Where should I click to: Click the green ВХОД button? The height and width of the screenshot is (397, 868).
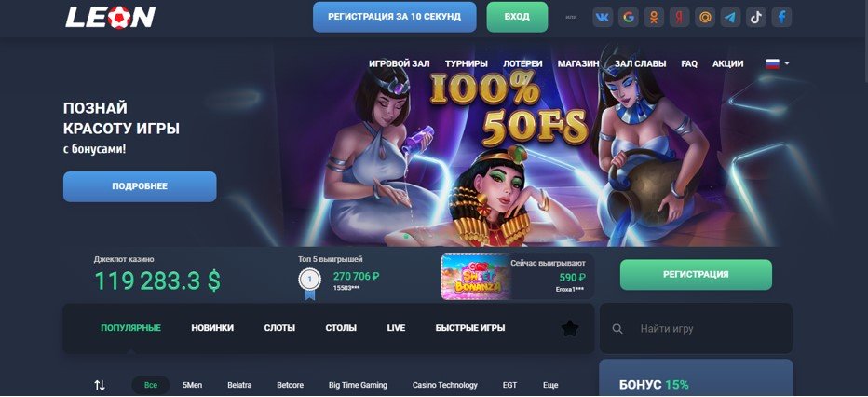click(517, 17)
